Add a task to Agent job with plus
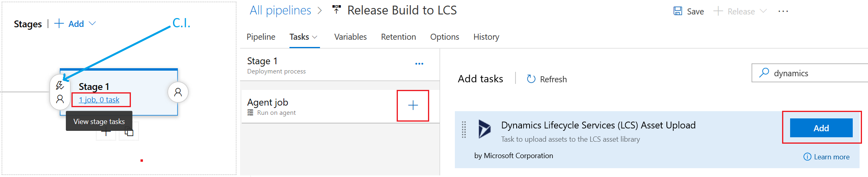Image resolution: width=868 pixels, height=177 pixels. (x=413, y=106)
